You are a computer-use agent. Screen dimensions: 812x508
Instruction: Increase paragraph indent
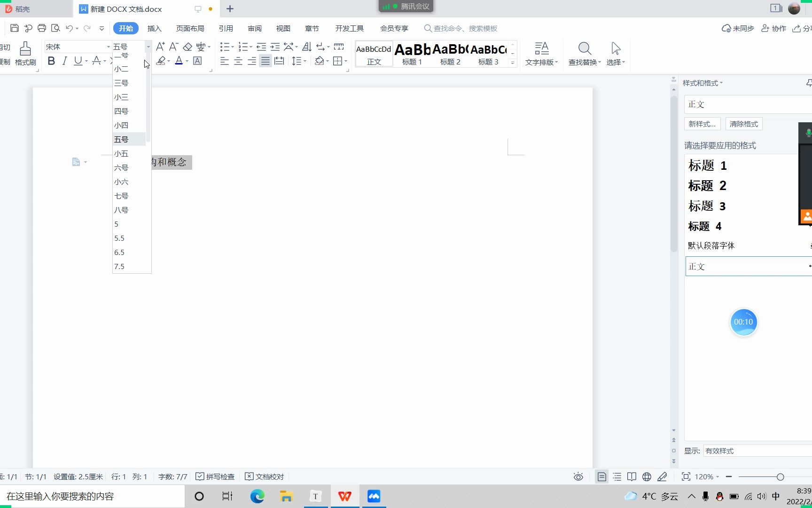tap(275, 47)
